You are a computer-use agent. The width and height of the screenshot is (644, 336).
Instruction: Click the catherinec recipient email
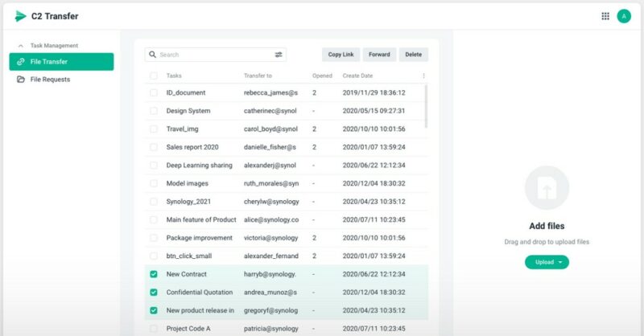270,111
